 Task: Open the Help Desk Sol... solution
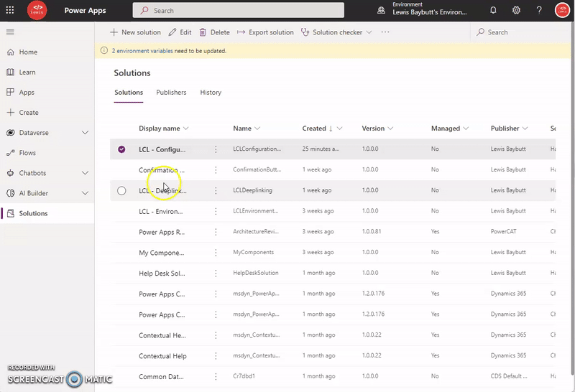162,274
